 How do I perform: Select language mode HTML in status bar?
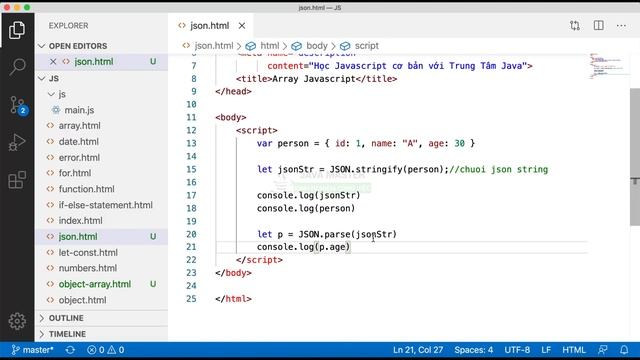(x=574, y=350)
